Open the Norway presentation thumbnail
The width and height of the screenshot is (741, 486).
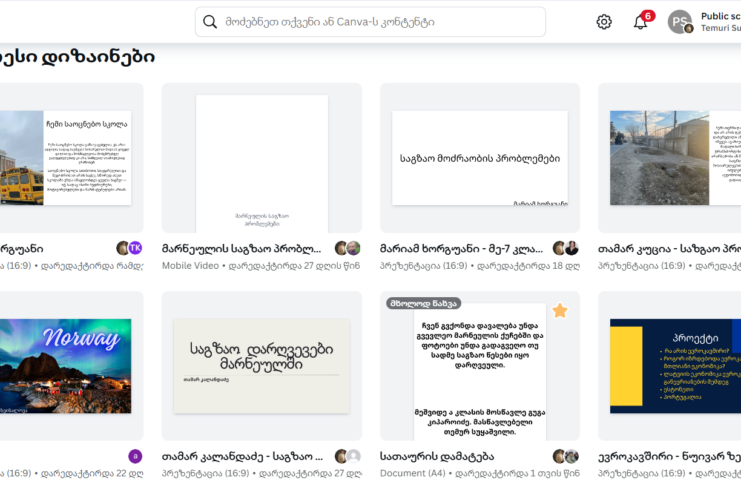[x=65, y=366]
